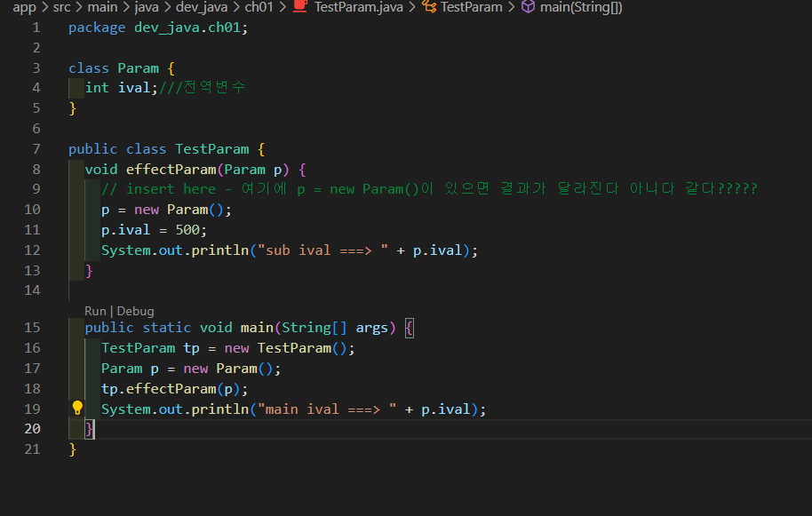812x516 pixels.
Task: Click line number 7 in the gutter
Action: [36, 149]
